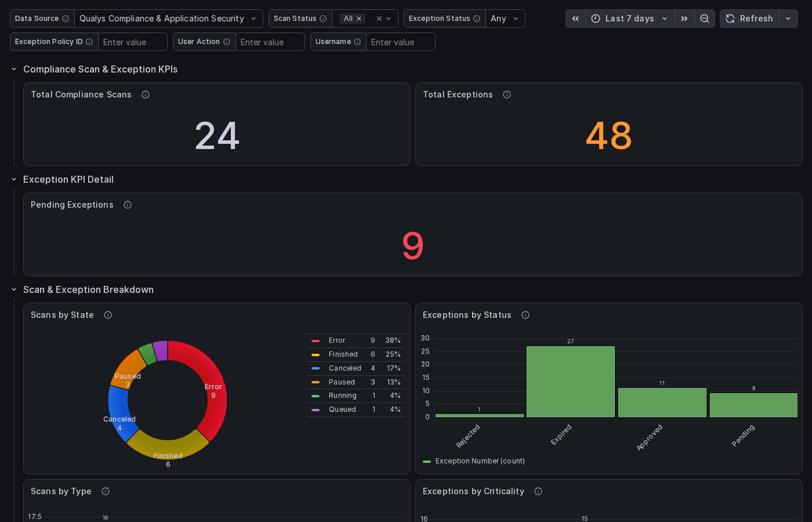Clear all Scan Status selections
This screenshot has width=812, height=522.
tap(379, 19)
